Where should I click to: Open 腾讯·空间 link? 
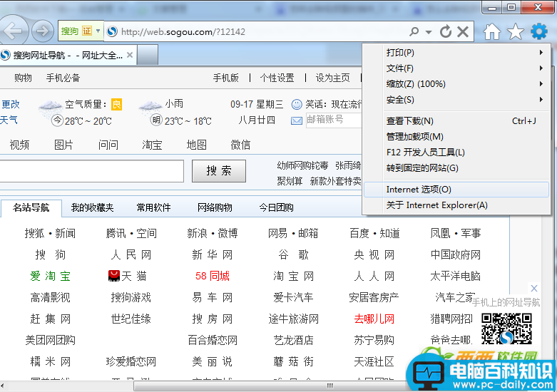(x=131, y=233)
